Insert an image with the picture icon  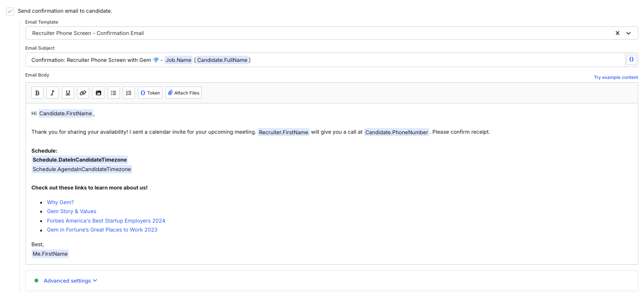[x=98, y=93]
